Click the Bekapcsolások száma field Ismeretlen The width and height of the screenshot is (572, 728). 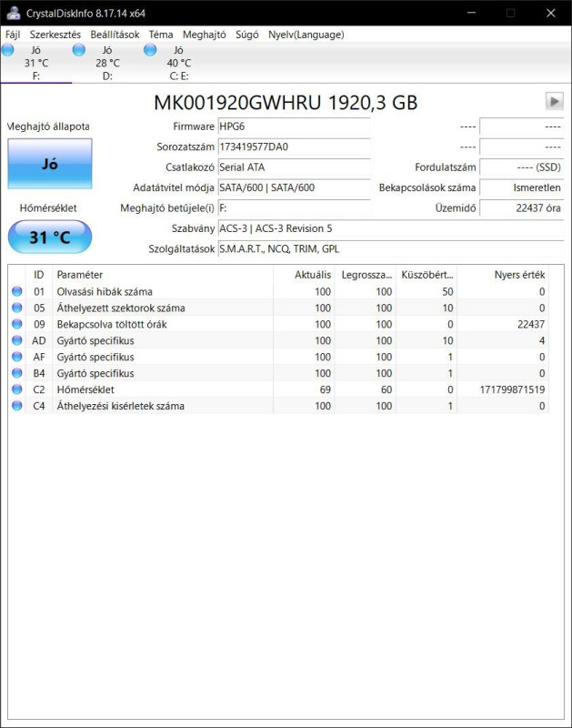521,187
